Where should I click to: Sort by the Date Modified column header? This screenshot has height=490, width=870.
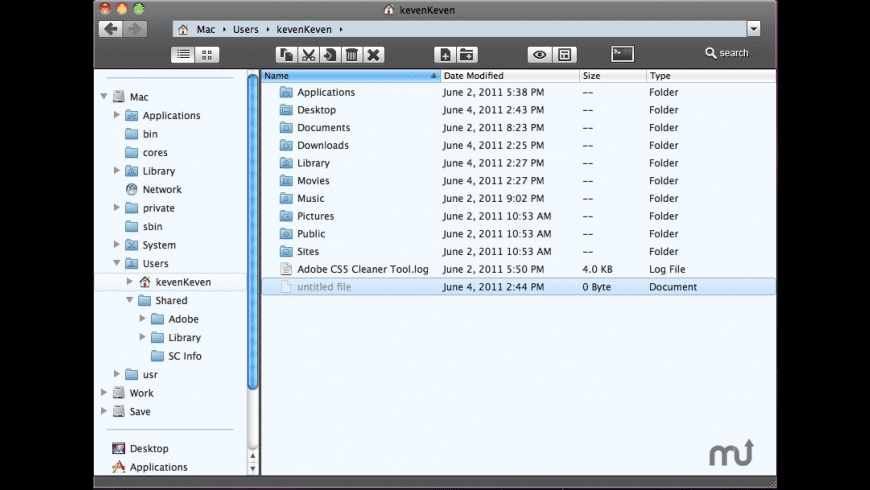pos(509,75)
